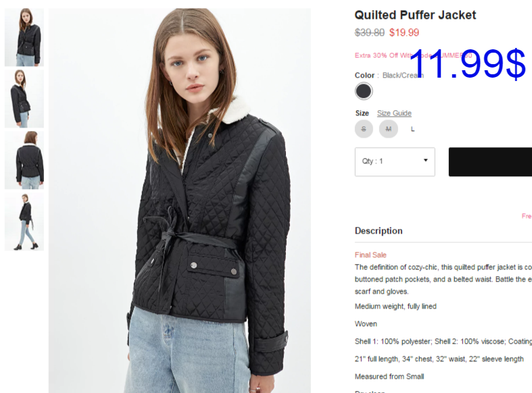
Task: Select size S option
Action: tap(364, 129)
